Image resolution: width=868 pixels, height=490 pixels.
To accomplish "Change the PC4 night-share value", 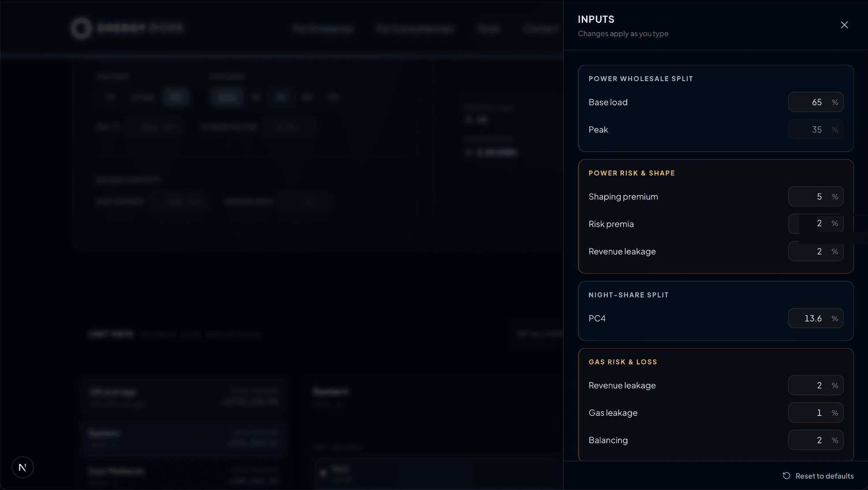I will pyautogui.click(x=816, y=318).
